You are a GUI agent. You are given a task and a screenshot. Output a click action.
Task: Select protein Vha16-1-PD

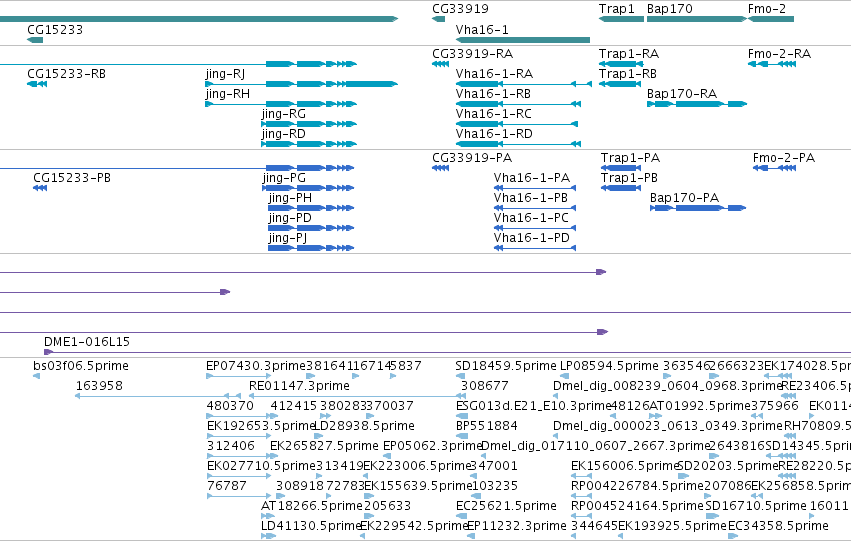(x=535, y=248)
